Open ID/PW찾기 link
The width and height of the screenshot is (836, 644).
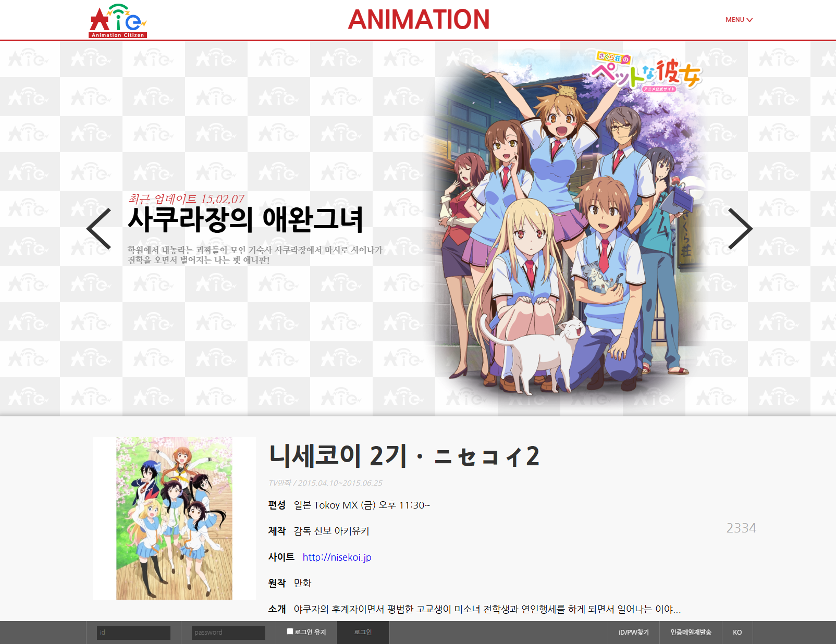tap(634, 633)
